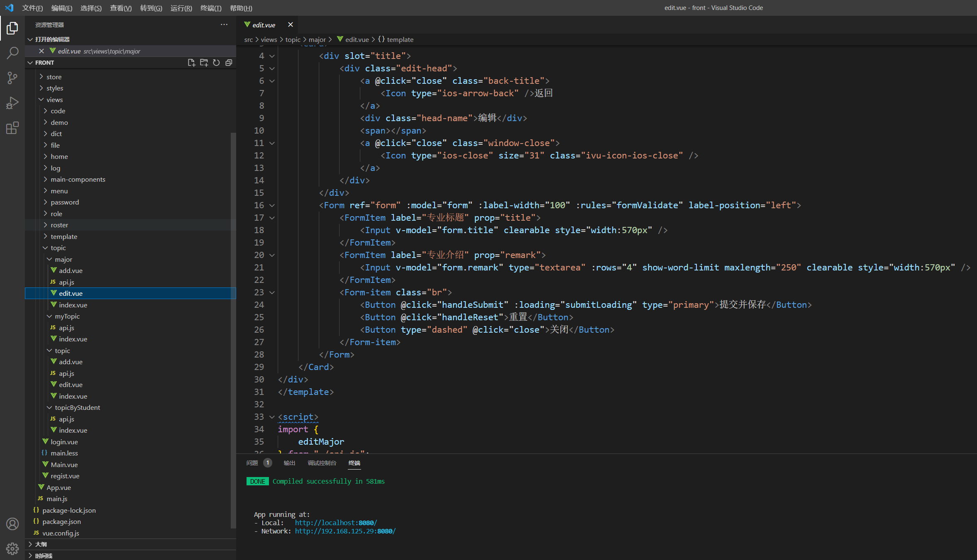Click the Refresh Explorer icon

(216, 63)
